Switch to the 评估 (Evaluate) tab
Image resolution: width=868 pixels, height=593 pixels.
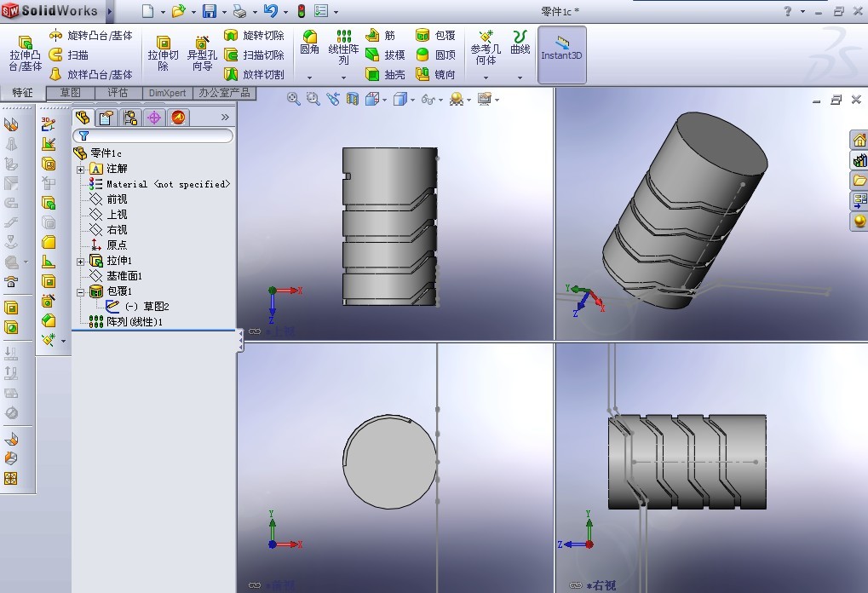[118, 93]
